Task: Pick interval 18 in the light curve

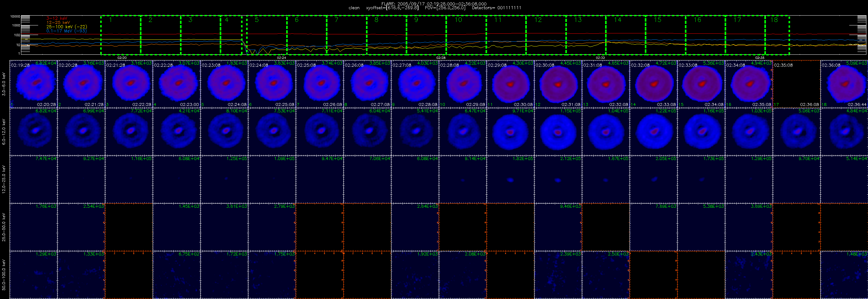Action: (x=777, y=35)
